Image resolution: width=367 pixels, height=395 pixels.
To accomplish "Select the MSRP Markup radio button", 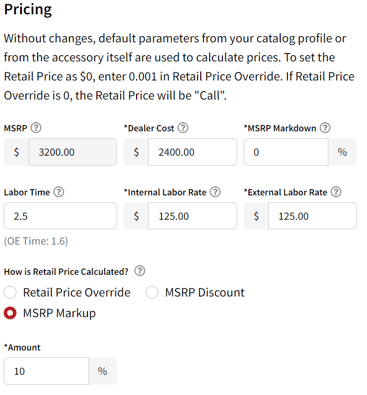I will (10, 313).
